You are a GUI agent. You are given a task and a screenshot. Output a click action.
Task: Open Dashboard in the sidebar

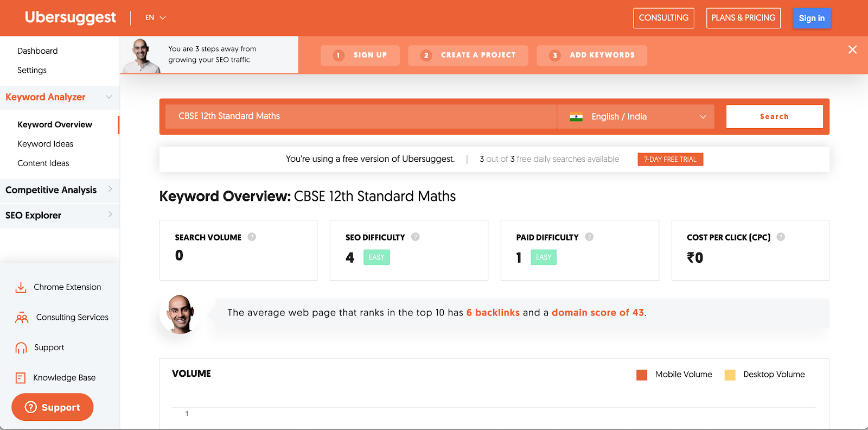point(37,51)
